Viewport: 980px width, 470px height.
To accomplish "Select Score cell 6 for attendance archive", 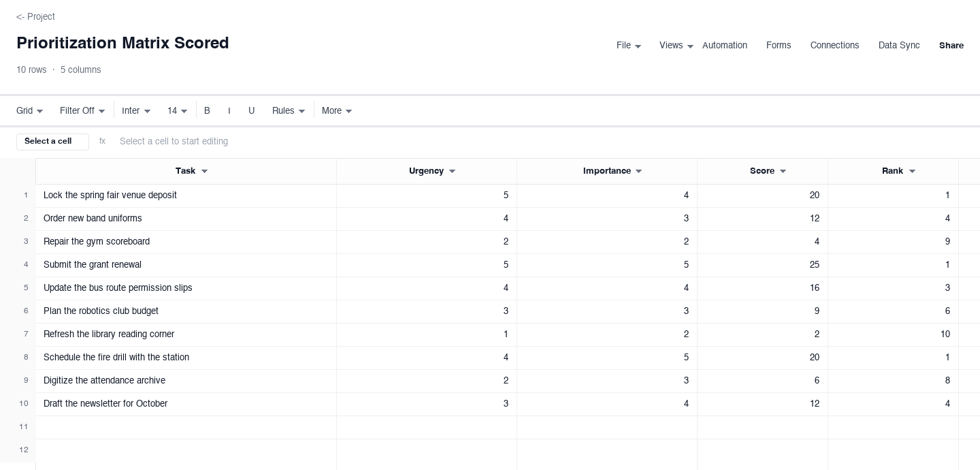I will 762,381.
